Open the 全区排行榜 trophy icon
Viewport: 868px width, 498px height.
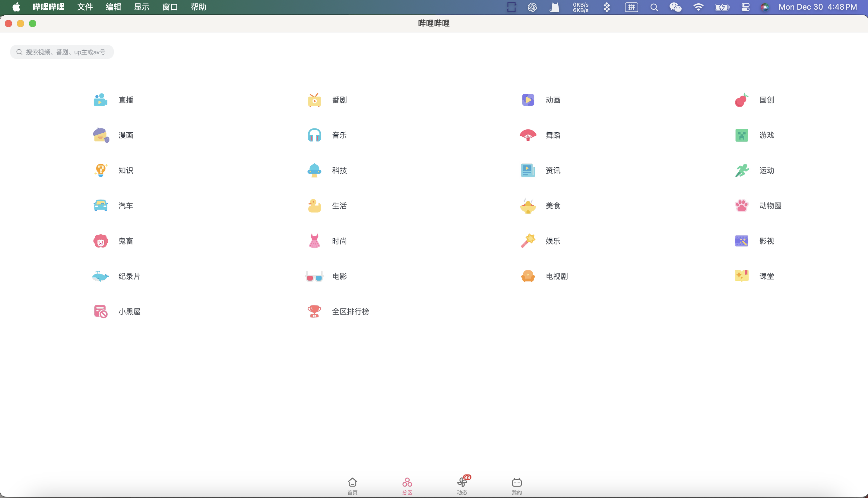tap(314, 312)
